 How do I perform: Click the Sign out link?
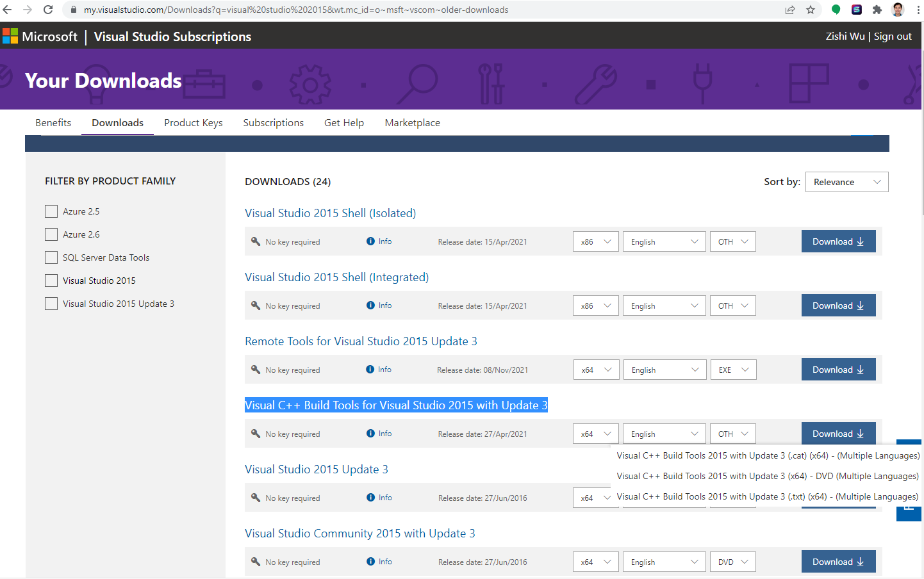(893, 37)
